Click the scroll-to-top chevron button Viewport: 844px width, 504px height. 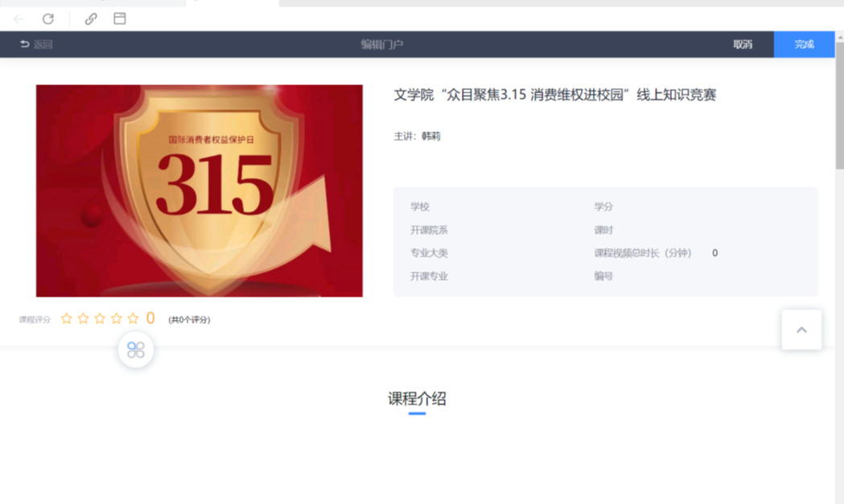tap(801, 330)
